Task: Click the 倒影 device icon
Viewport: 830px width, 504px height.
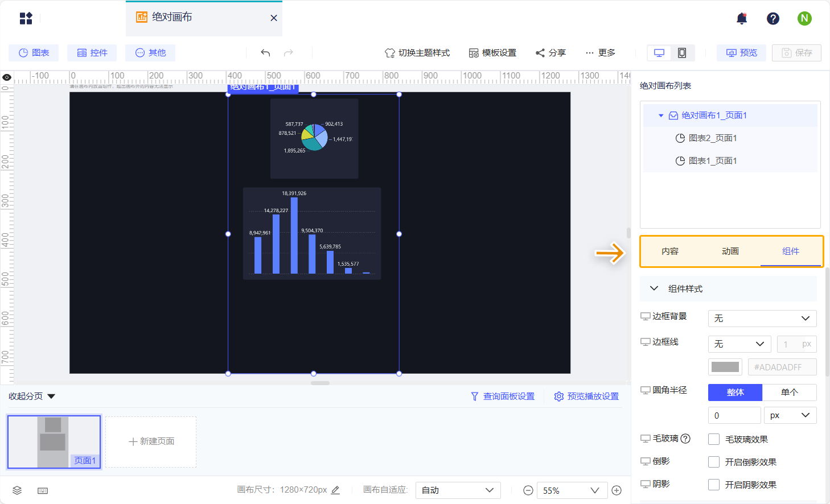Action: (646, 461)
